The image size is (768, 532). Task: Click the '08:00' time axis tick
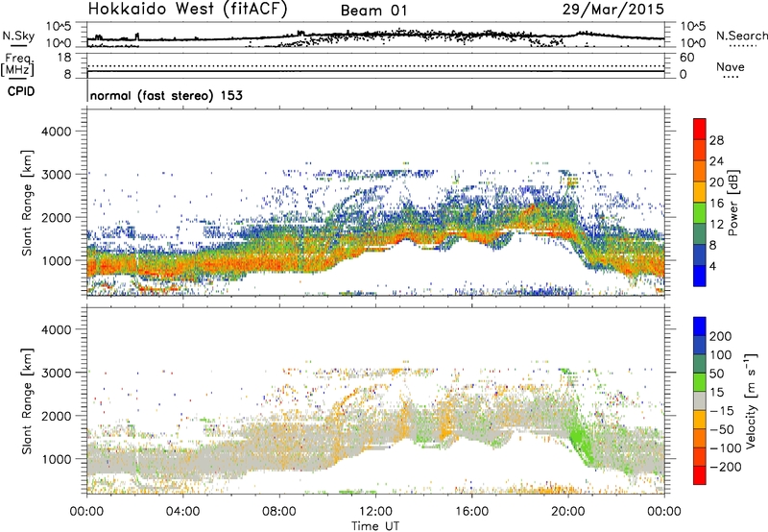pyautogui.click(x=279, y=512)
